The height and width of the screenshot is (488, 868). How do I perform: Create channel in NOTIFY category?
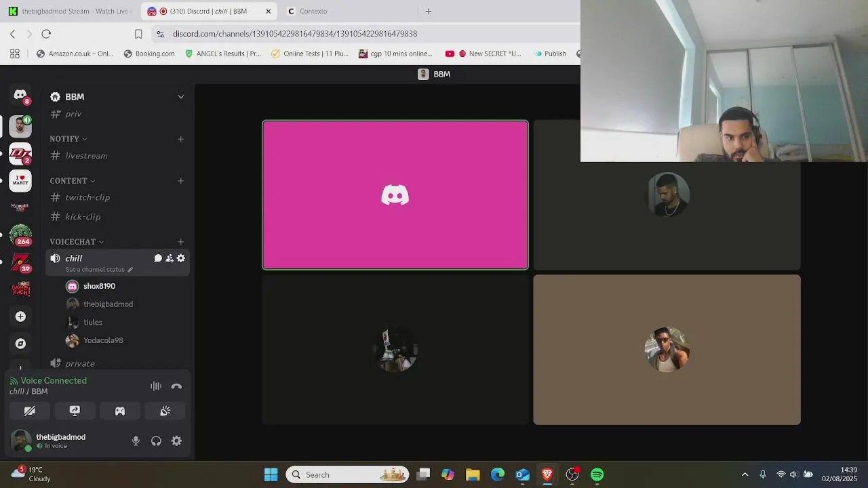click(x=181, y=139)
